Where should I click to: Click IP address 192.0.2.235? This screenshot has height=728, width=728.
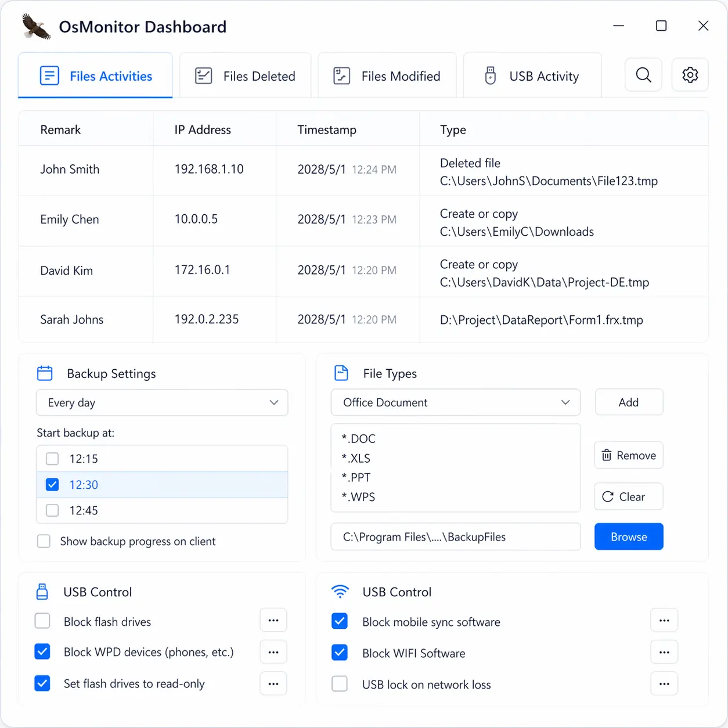pyautogui.click(x=207, y=319)
